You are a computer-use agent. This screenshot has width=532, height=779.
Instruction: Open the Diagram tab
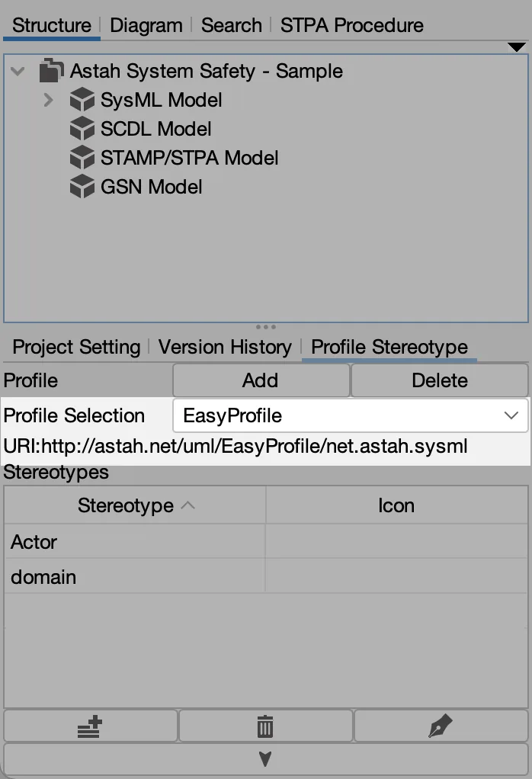(x=146, y=25)
